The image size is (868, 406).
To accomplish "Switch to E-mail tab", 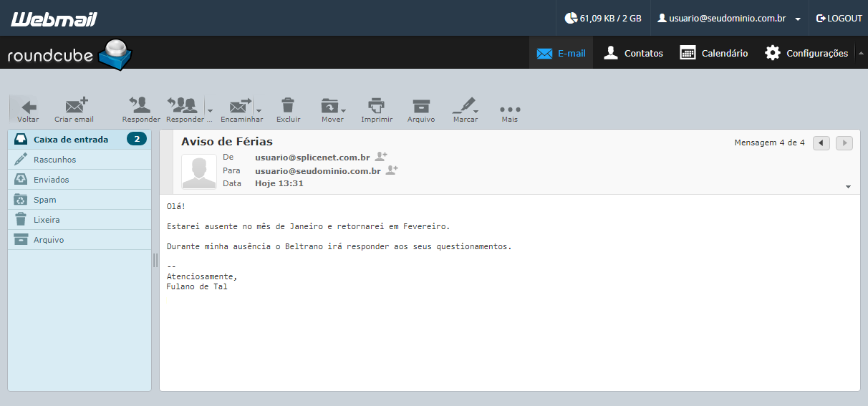I will click(x=561, y=53).
